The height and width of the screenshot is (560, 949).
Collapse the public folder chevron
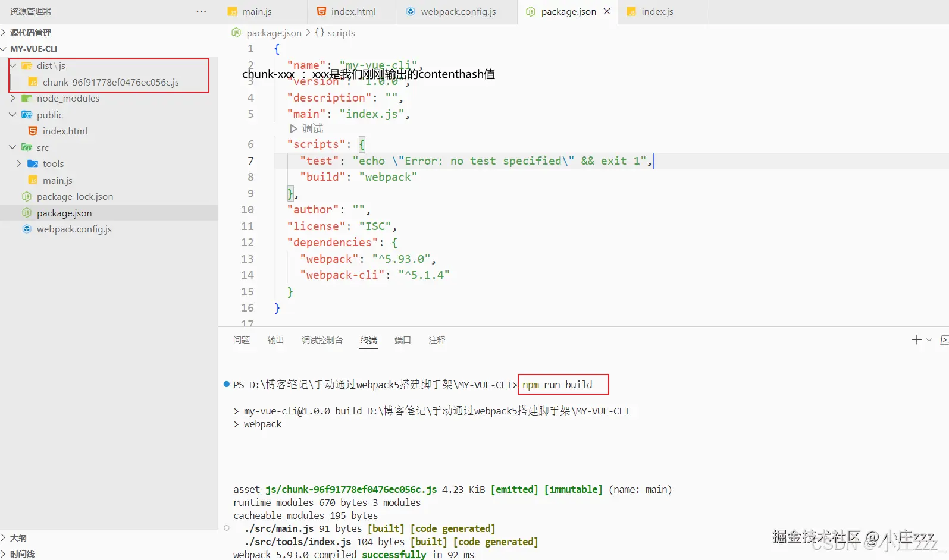point(12,115)
